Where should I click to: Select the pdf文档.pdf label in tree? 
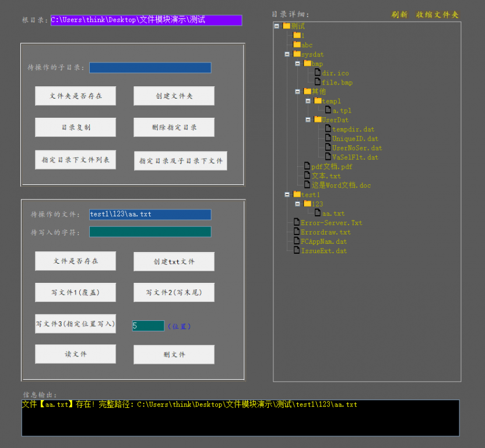[332, 167]
